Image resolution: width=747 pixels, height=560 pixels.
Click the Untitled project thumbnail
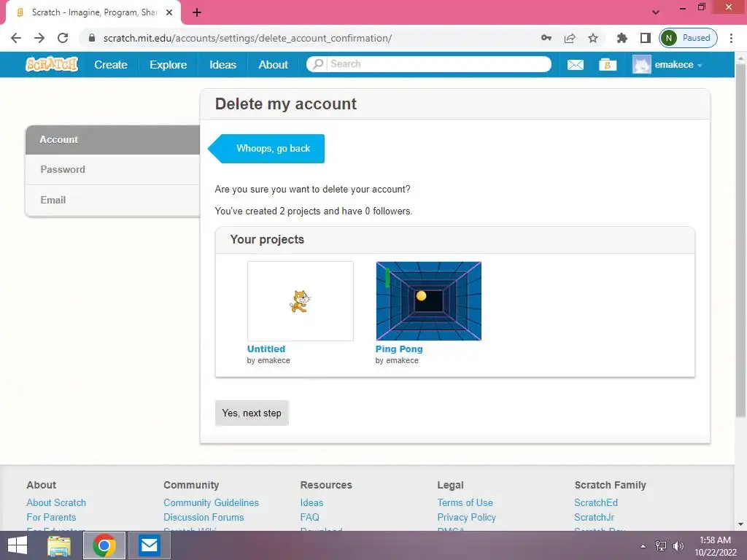pos(300,301)
